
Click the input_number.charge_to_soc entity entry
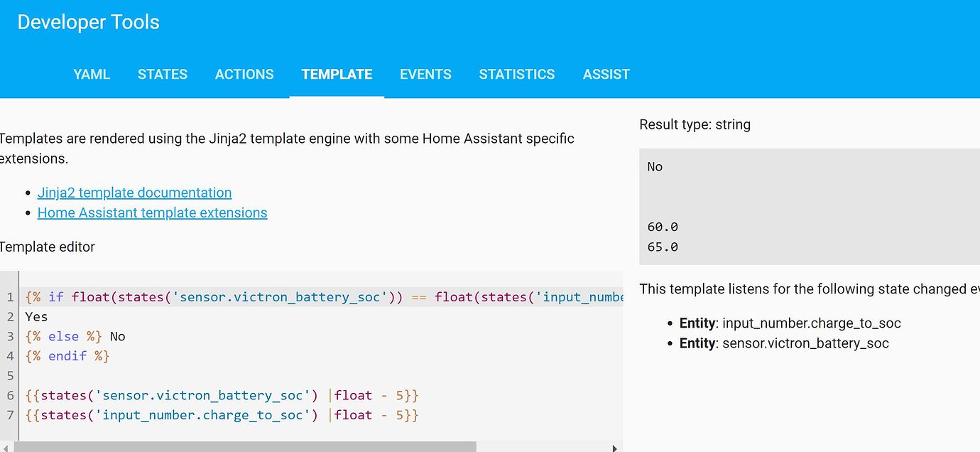(x=790, y=323)
